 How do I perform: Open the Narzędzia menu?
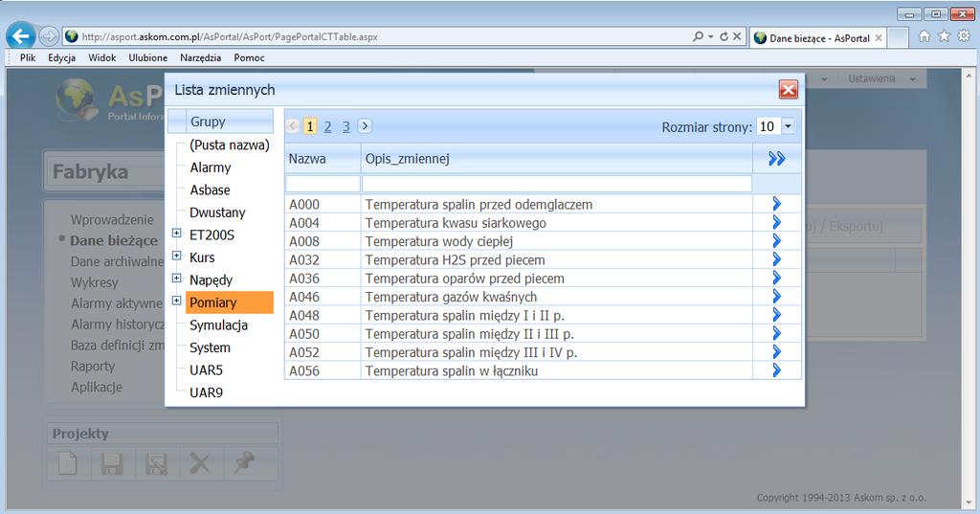coord(201,57)
